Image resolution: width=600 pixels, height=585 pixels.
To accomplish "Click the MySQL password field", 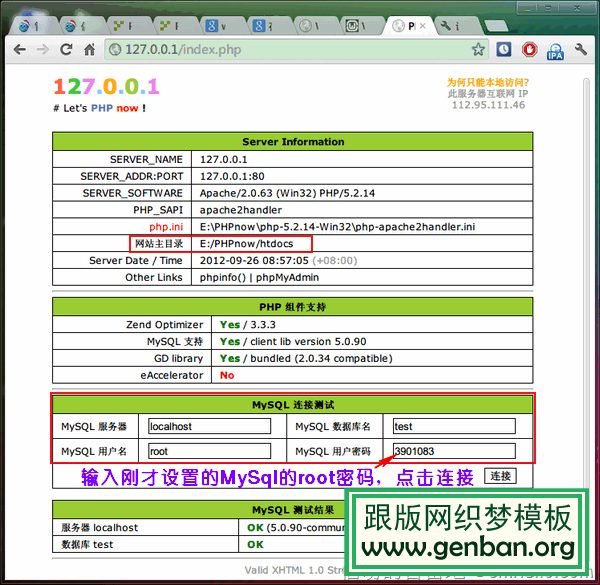I will tap(454, 451).
